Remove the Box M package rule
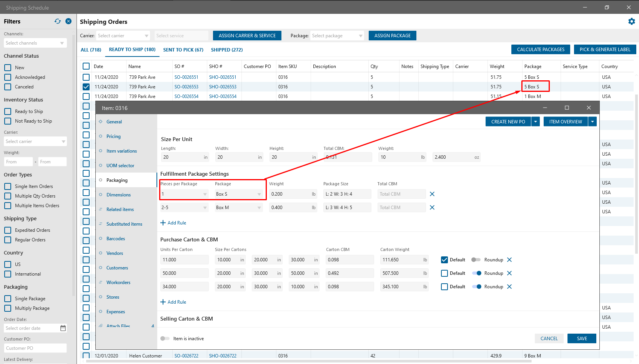 click(x=432, y=208)
